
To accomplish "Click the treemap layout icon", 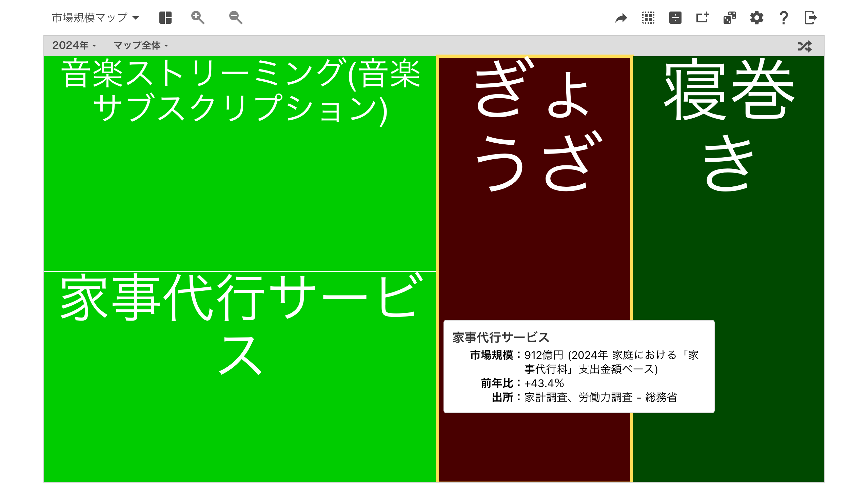I will coord(165,18).
